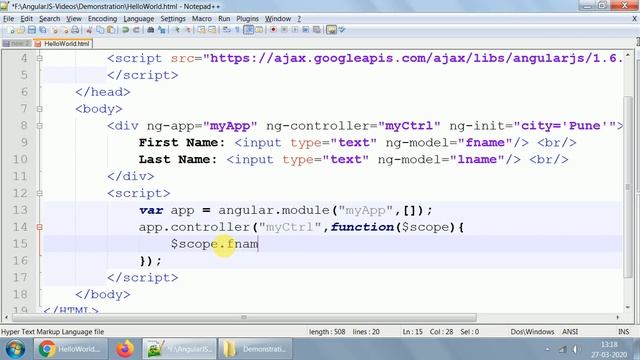640x360 pixels.
Task: Zoom in using the toolbar icon
Action: (x=177, y=30)
